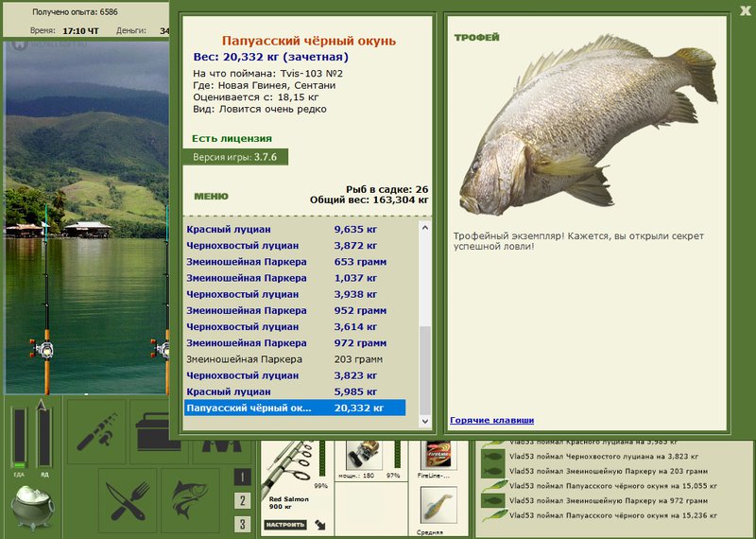Click the cauldron groundbait pot icon
The height and width of the screenshot is (539, 756).
(x=33, y=508)
